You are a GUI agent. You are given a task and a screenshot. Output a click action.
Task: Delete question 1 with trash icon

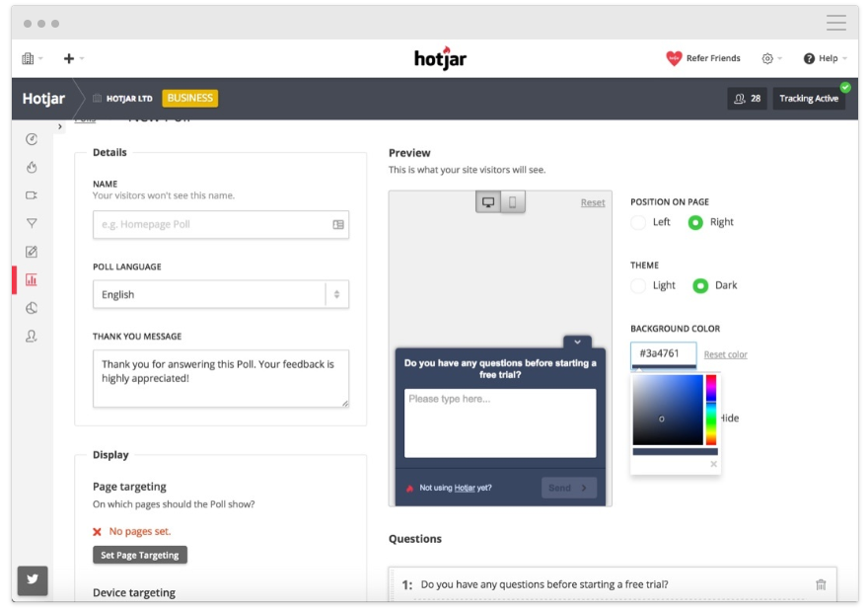pyautogui.click(x=821, y=584)
